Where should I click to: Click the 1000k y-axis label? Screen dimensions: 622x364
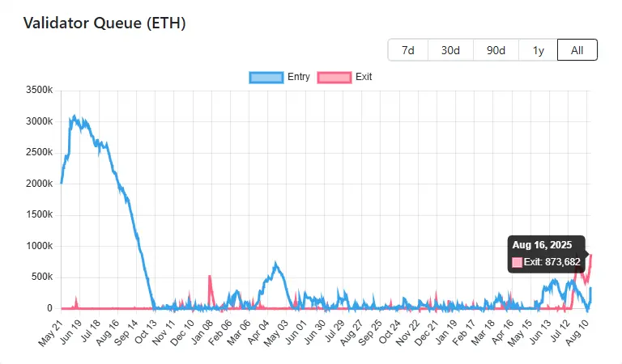point(39,246)
